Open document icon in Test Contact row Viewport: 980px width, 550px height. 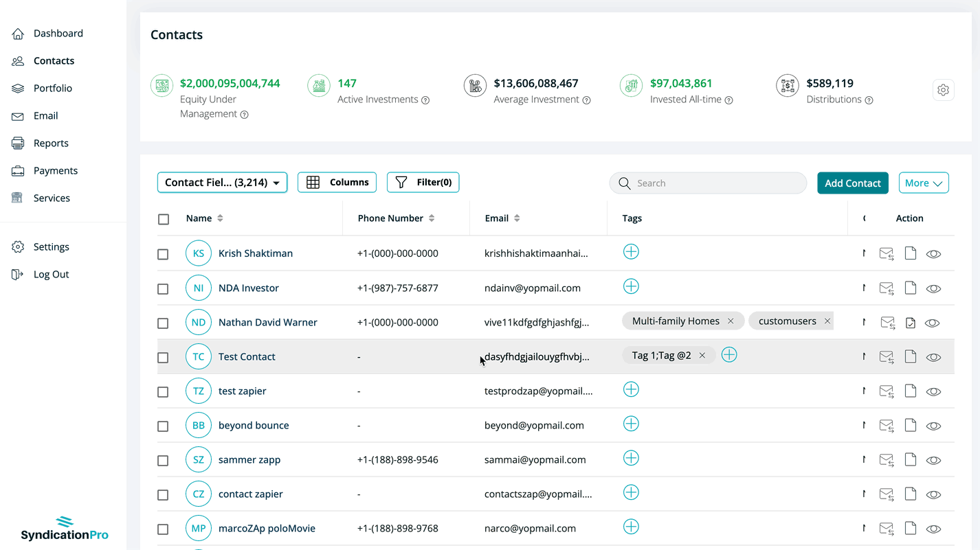911,356
